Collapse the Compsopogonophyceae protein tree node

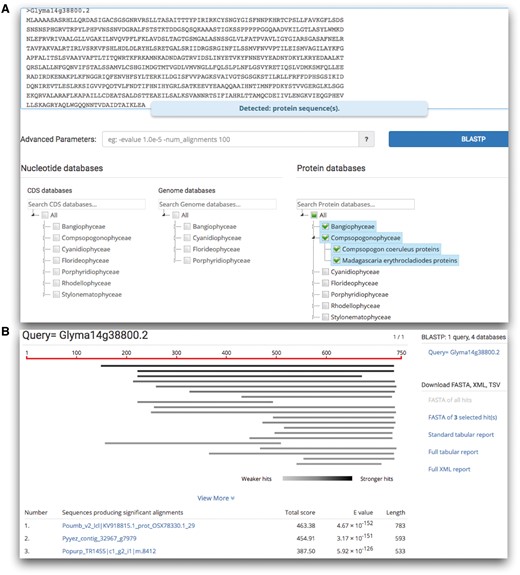tap(313, 238)
